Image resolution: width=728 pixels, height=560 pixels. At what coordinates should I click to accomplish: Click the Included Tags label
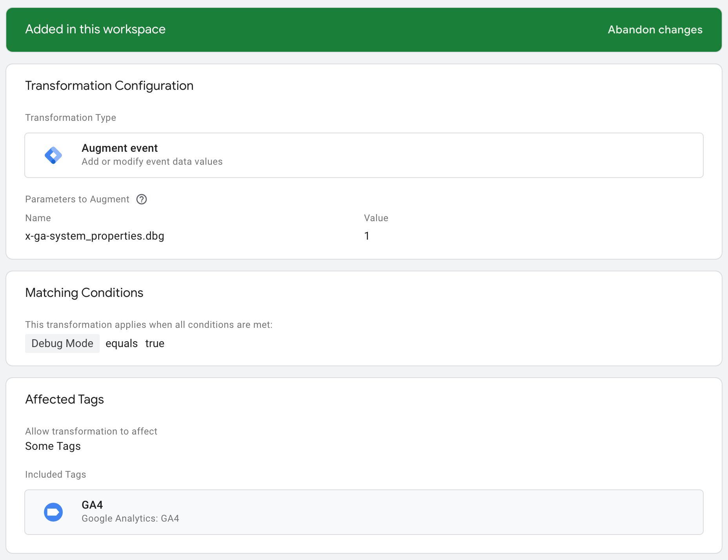point(56,475)
